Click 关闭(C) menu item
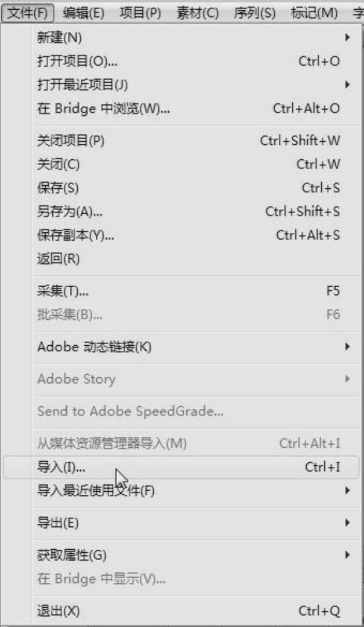Screen dimensions: 364x627 [x=58, y=164]
